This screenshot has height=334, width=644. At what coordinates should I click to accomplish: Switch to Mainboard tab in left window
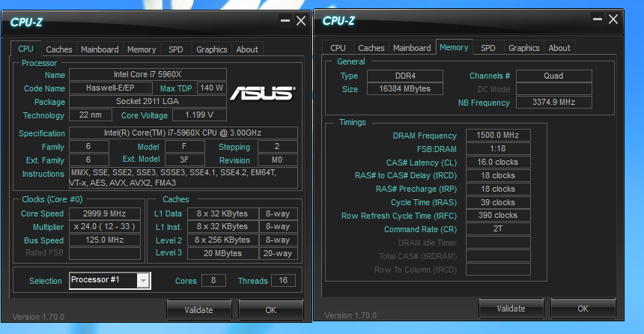(x=100, y=49)
